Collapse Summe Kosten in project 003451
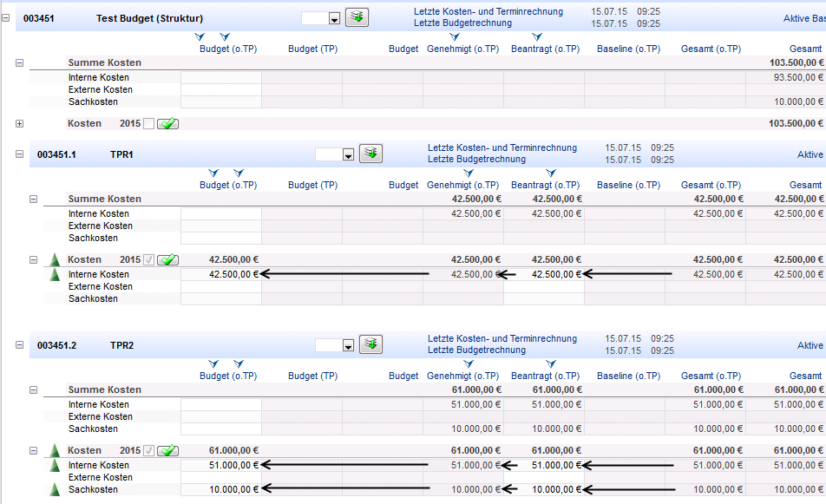This screenshot has height=504, width=826. 19,62
